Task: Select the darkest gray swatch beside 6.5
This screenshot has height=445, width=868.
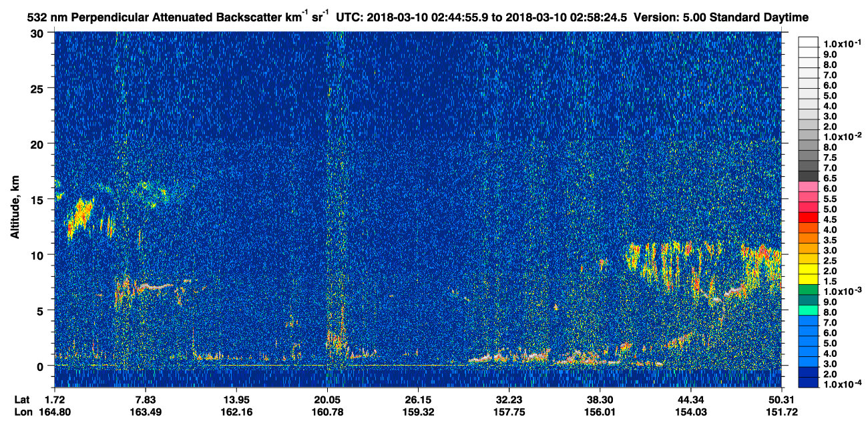Action: 808,176
